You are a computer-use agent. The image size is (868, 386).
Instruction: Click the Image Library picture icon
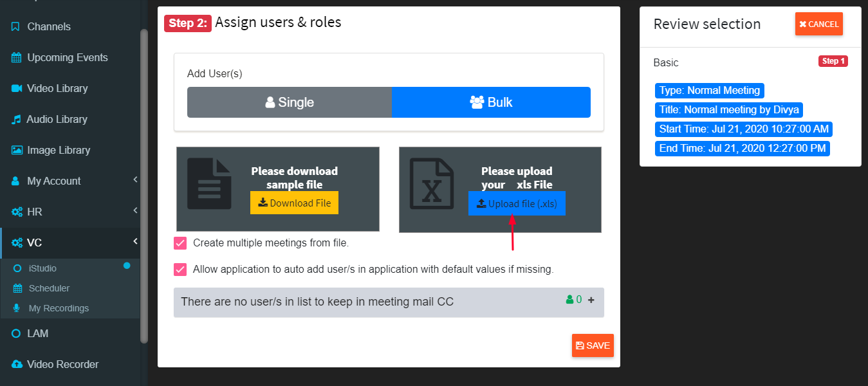pyautogui.click(x=17, y=151)
